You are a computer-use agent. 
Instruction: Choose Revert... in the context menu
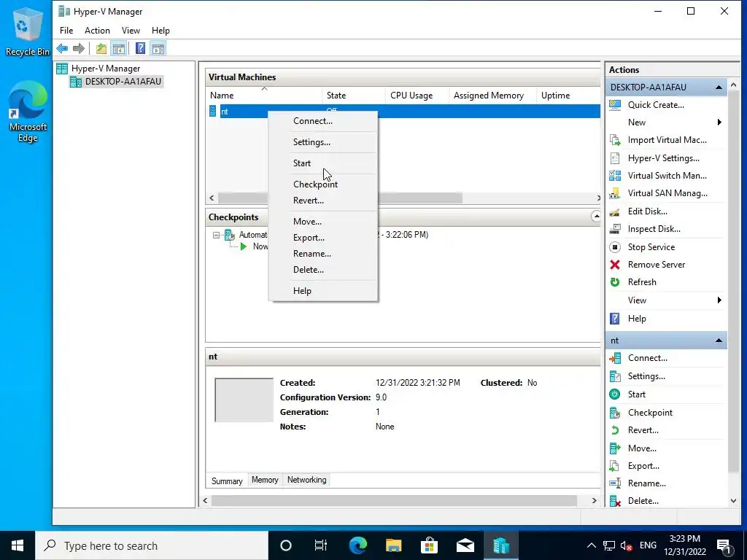click(323, 201)
